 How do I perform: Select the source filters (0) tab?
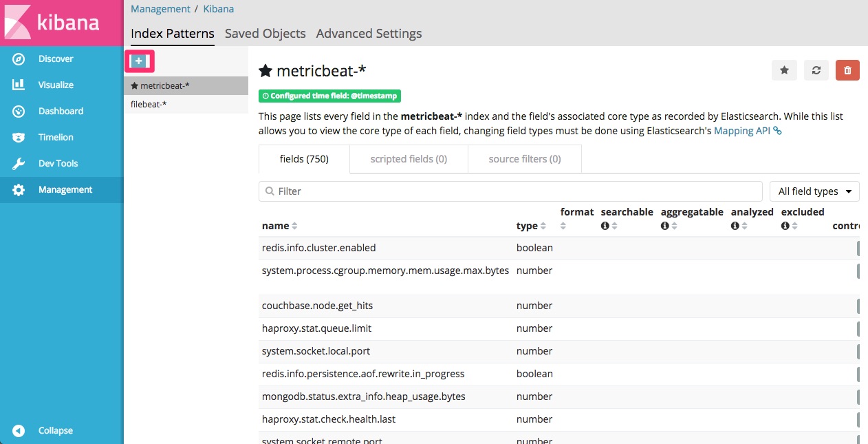click(x=525, y=159)
